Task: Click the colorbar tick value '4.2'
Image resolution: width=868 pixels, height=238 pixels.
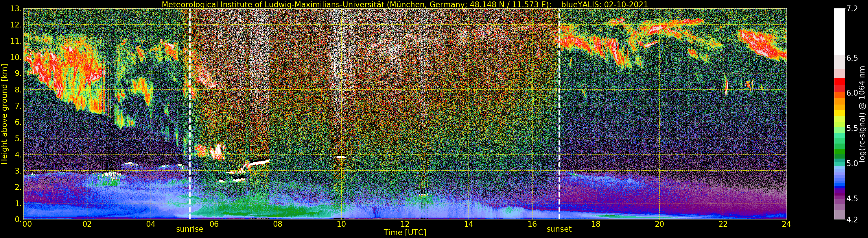Action: pyautogui.click(x=852, y=220)
